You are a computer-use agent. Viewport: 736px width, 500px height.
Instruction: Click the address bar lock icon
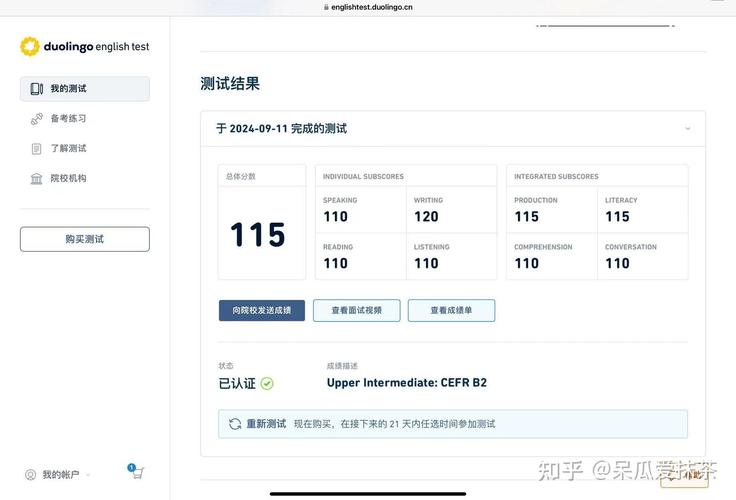(326, 7)
